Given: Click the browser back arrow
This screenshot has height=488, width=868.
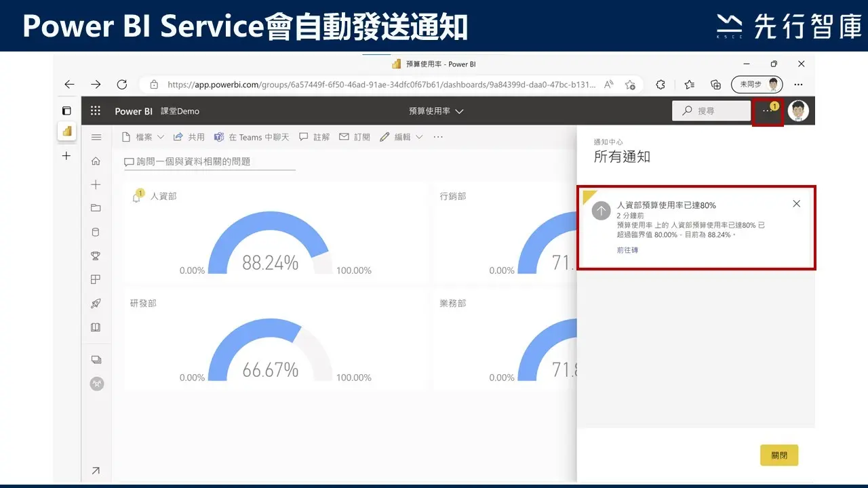Looking at the screenshot, I should [x=69, y=85].
